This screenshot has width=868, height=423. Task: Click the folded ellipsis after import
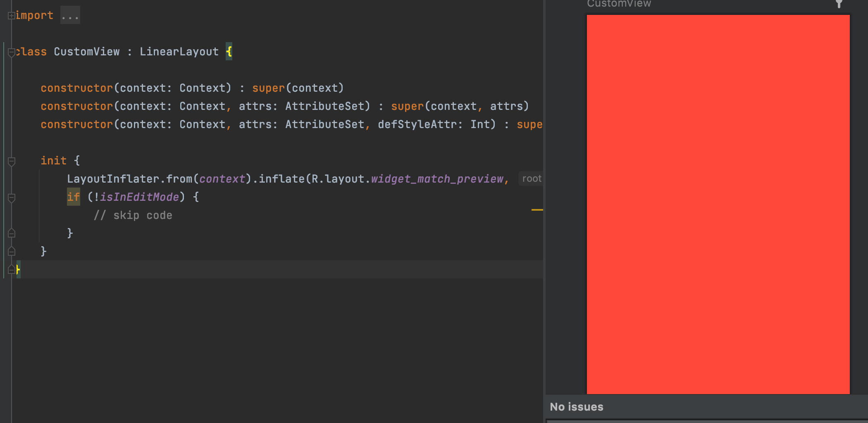70,15
